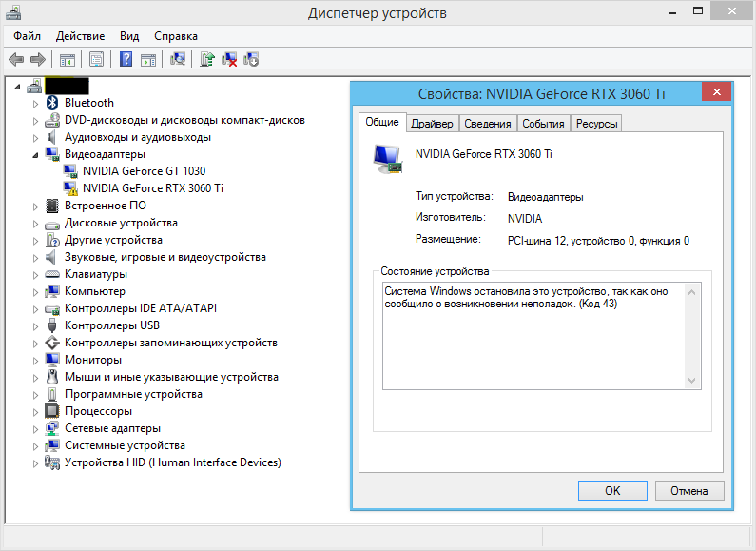Viewport: 756px width, 551px height.
Task: Select the Общие tab
Action: [382, 122]
